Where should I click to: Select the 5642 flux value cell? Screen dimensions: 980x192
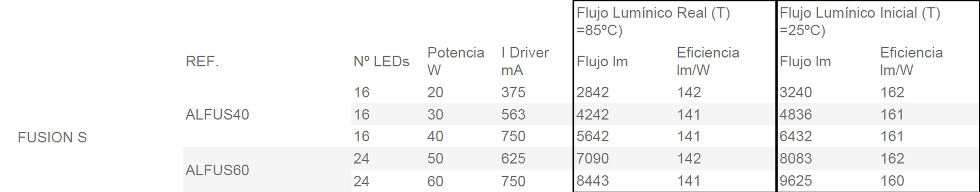point(592,136)
